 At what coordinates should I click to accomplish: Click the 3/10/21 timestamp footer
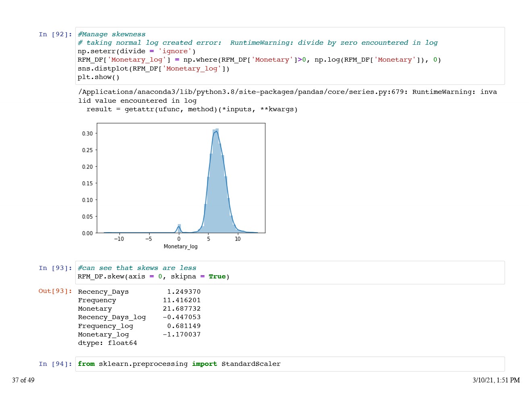(x=496, y=380)
